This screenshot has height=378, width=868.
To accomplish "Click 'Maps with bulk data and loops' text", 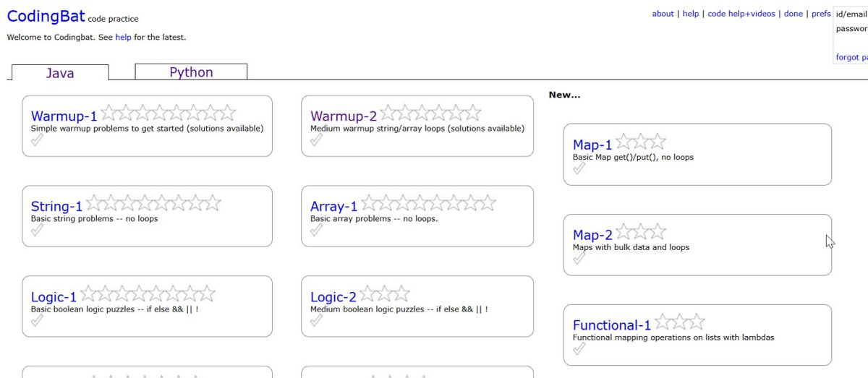I will pyautogui.click(x=631, y=247).
